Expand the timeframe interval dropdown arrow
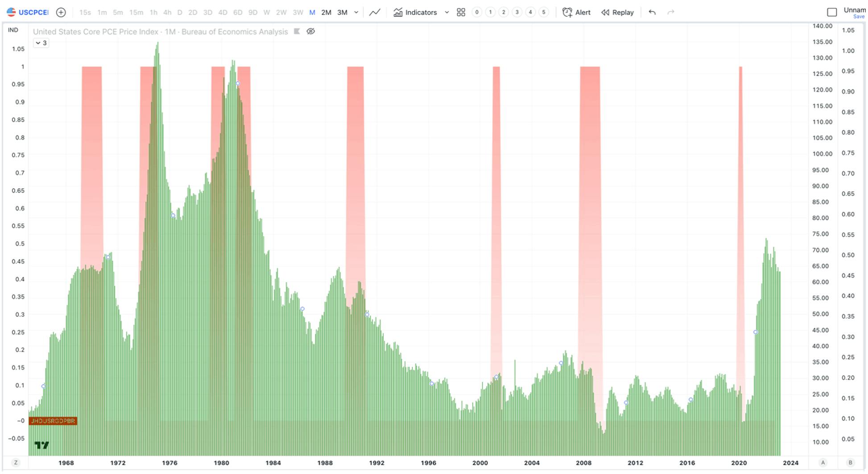Screen dimensions: 868x474 (x=356, y=12)
